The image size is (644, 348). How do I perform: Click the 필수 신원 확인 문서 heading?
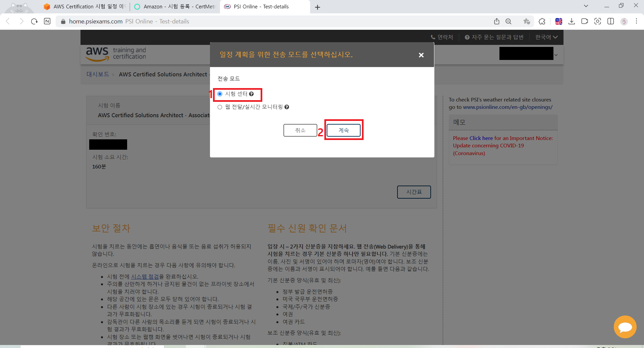click(x=307, y=228)
